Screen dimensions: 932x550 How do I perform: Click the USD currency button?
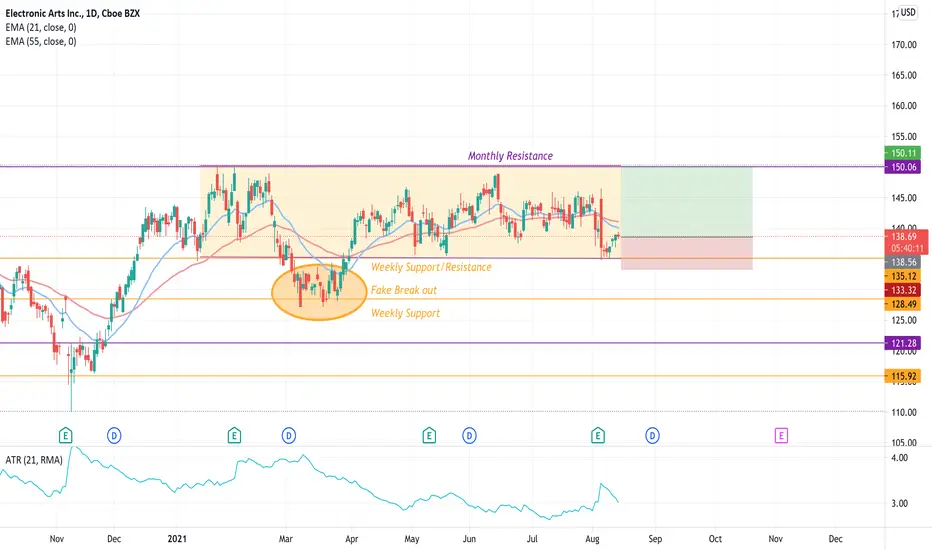[908, 12]
